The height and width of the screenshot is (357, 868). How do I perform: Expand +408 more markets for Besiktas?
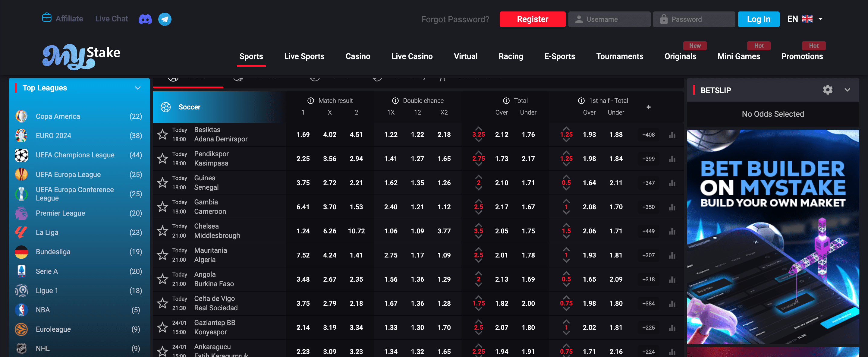coord(648,134)
